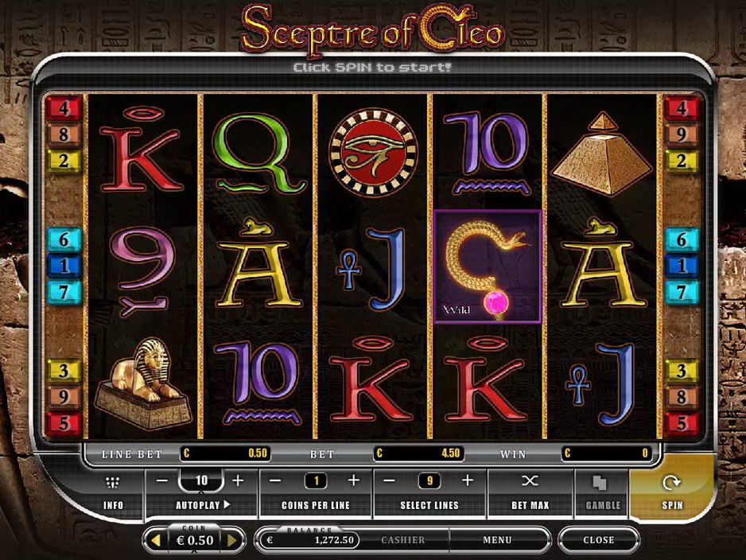
Task: Click the CLOSE button
Action: (599, 540)
